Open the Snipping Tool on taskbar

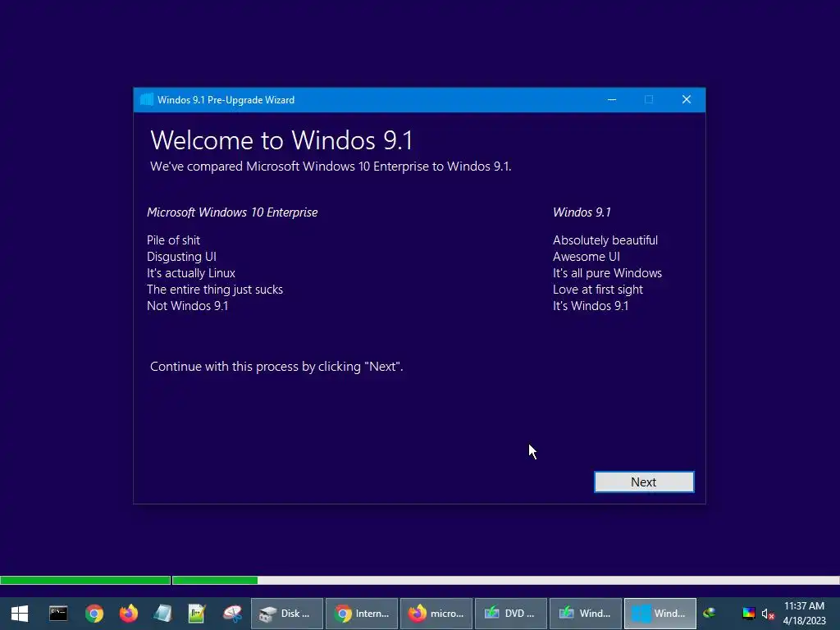point(232,613)
